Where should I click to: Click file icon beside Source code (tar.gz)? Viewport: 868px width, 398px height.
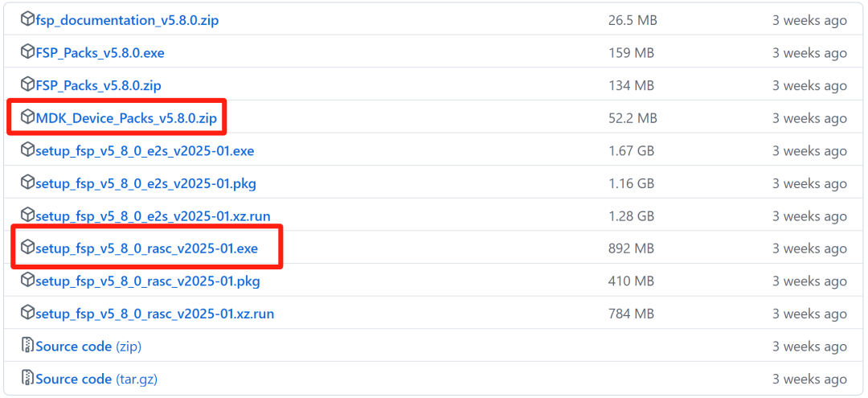pos(28,378)
